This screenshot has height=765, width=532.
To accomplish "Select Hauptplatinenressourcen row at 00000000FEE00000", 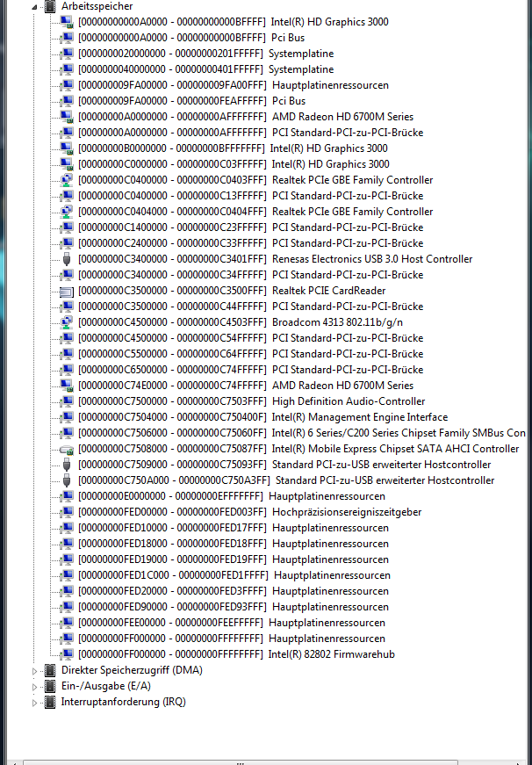I will [232, 623].
